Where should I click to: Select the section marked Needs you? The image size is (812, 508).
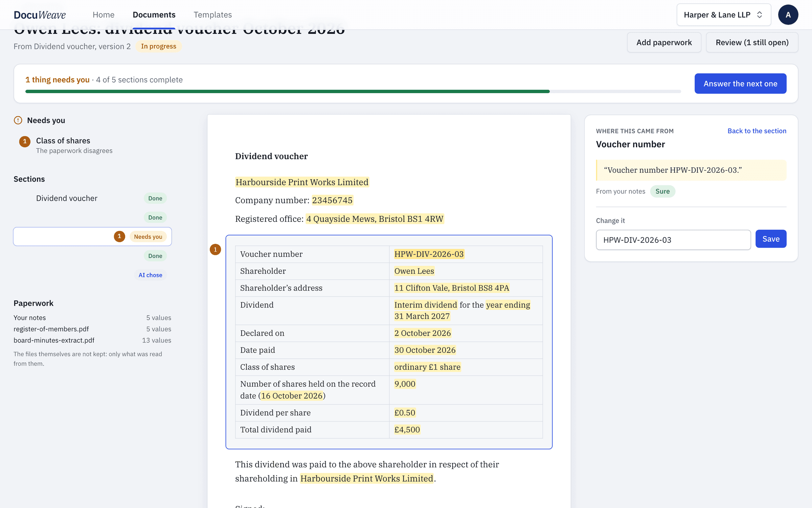point(92,237)
